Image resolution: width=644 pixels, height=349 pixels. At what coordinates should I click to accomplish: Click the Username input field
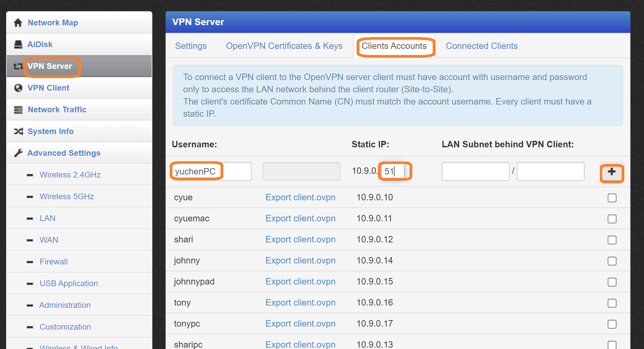click(x=211, y=171)
